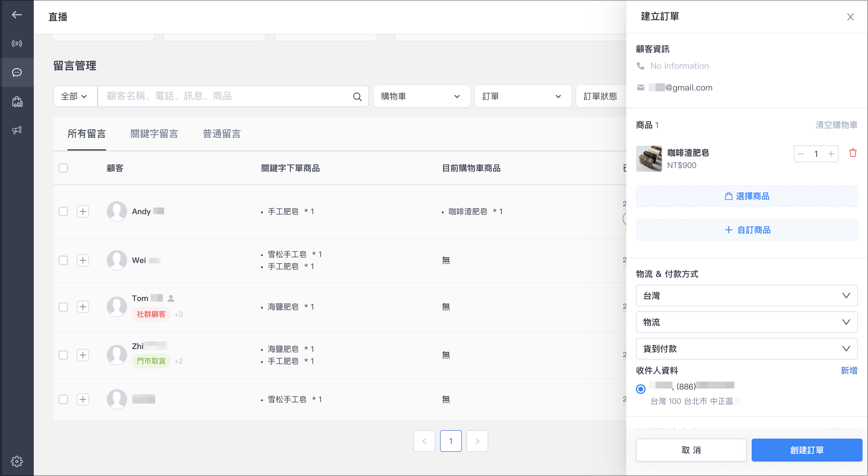Switch to 所有留言 tab
The height and width of the screenshot is (476, 868).
[x=86, y=134]
